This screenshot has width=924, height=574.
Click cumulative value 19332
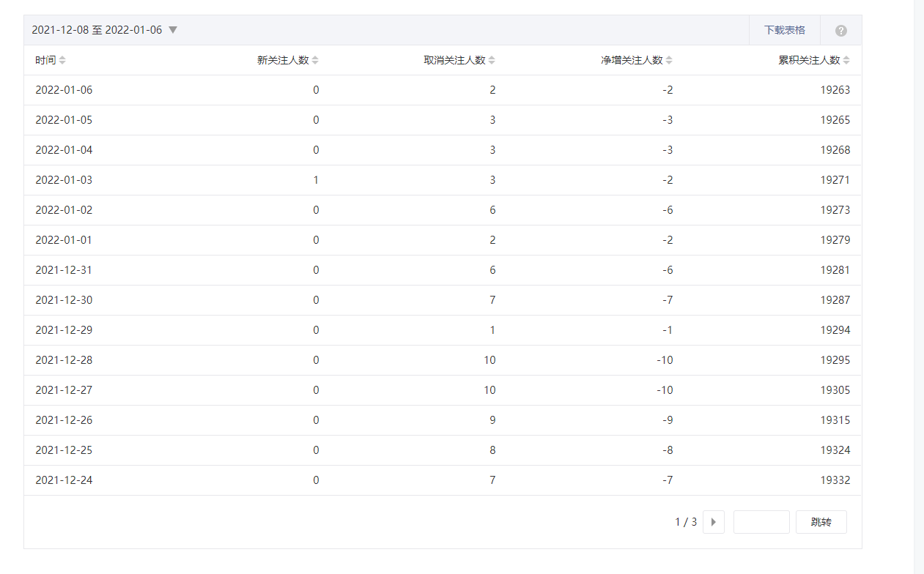[835, 480]
